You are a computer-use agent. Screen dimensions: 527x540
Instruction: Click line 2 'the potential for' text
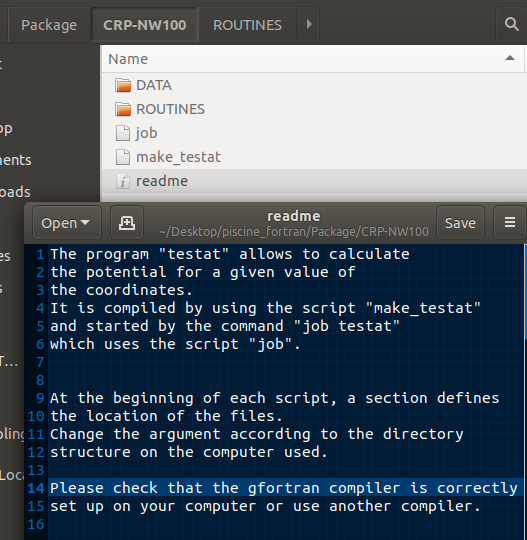[x=126, y=272]
